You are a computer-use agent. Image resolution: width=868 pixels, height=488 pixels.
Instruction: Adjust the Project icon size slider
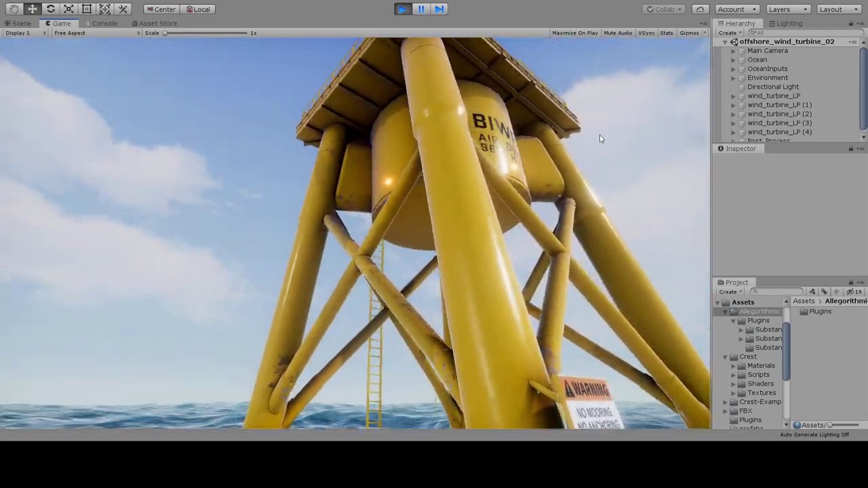point(844,425)
